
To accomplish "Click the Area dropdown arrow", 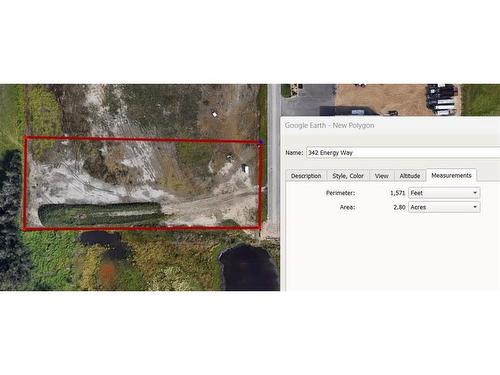I will coord(475,207).
